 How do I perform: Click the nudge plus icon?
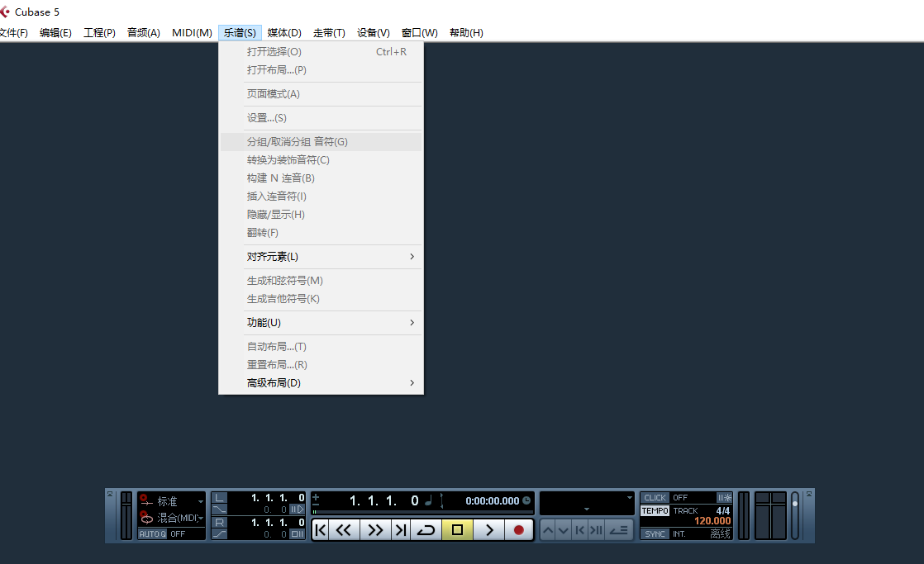pyautogui.click(x=315, y=497)
